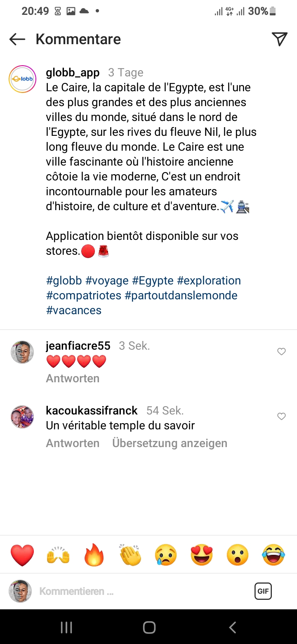Open the #voyage hashtag link
Viewport: 297px width, 644px height.
[107, 281]
